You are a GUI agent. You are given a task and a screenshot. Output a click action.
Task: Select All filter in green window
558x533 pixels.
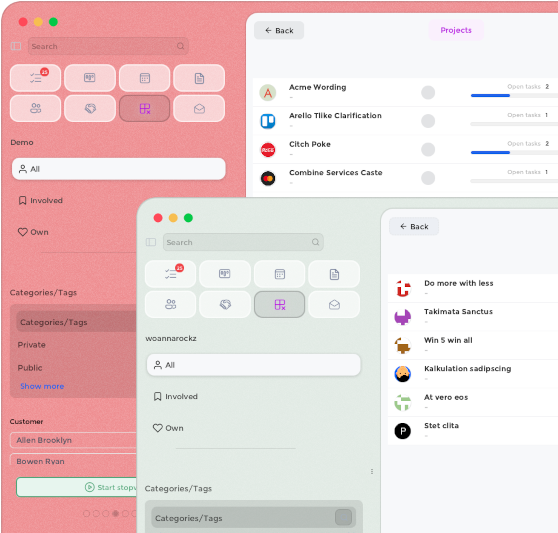(x=253, y=365)
